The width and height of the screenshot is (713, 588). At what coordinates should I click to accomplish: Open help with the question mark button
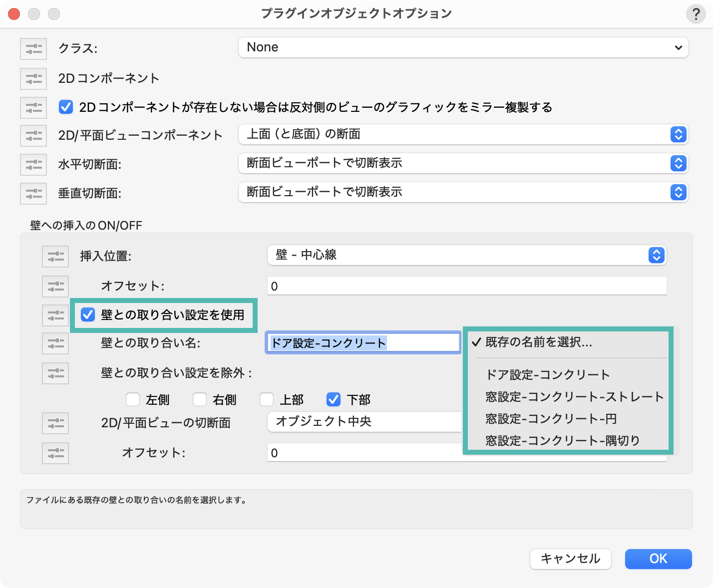696,14
